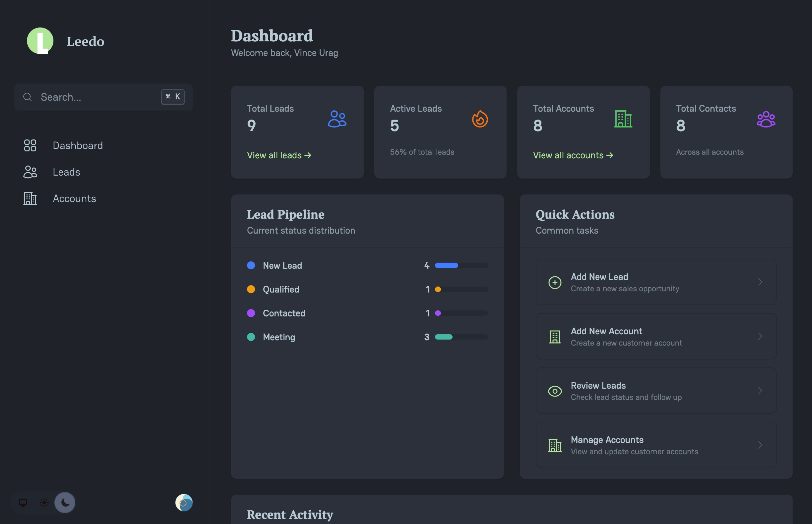812x524 pixels.
Task: Select the Dashboard grid icon in sidebar
Action: (30, 145)
